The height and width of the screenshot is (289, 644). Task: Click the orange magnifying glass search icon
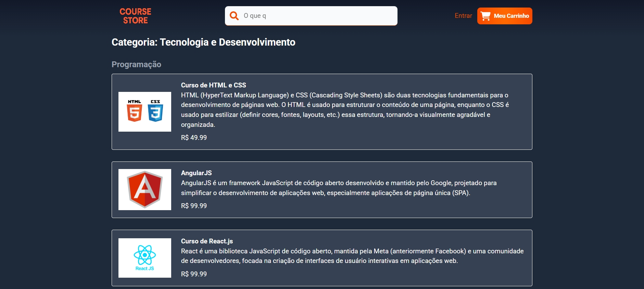pyautogui.click(x=234, y=16)
